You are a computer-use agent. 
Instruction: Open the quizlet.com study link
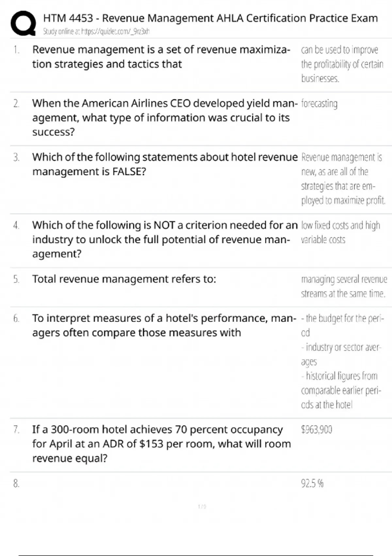click(x=96, y=32)
